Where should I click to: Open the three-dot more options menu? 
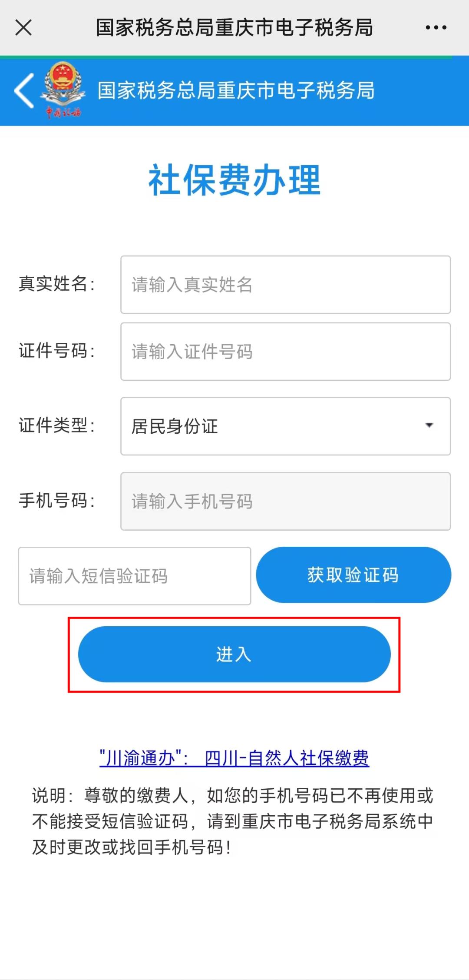click(436, 27)
